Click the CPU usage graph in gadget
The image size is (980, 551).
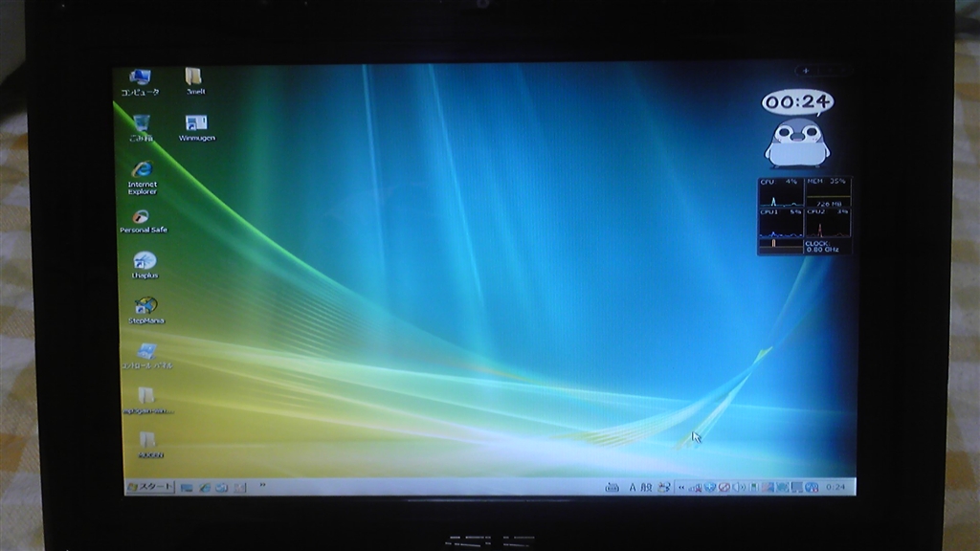pos(781,191)
